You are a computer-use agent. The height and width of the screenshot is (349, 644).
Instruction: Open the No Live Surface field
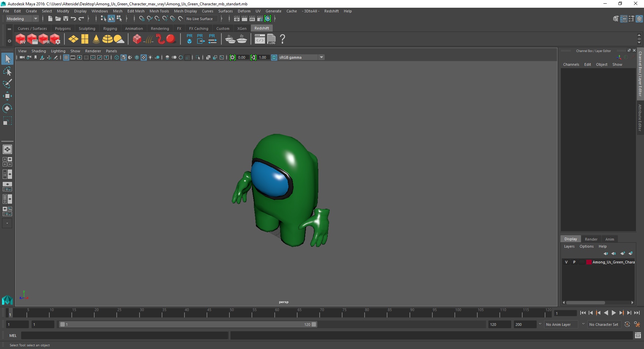tap(201, 19)
